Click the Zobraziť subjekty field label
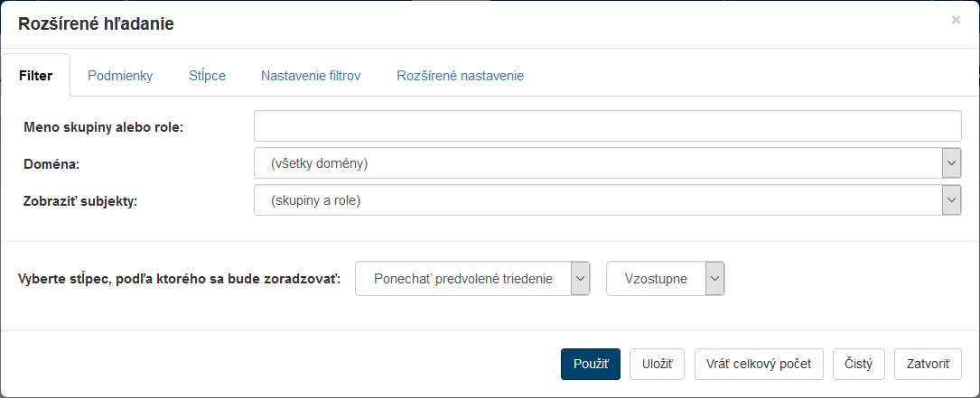 (x=80, y=201)
